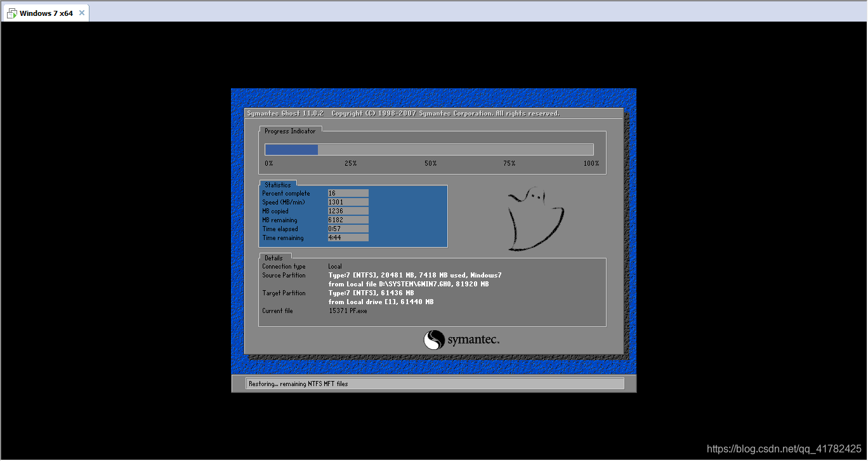
Task: Click the "Restoring... remaining NTFS MFT files" status bar
Action: [435, 384]
